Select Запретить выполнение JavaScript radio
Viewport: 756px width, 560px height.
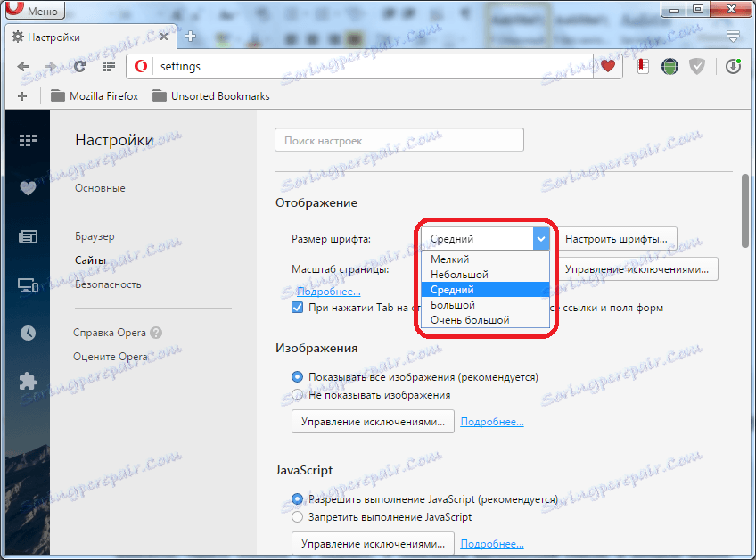(297, 517)
